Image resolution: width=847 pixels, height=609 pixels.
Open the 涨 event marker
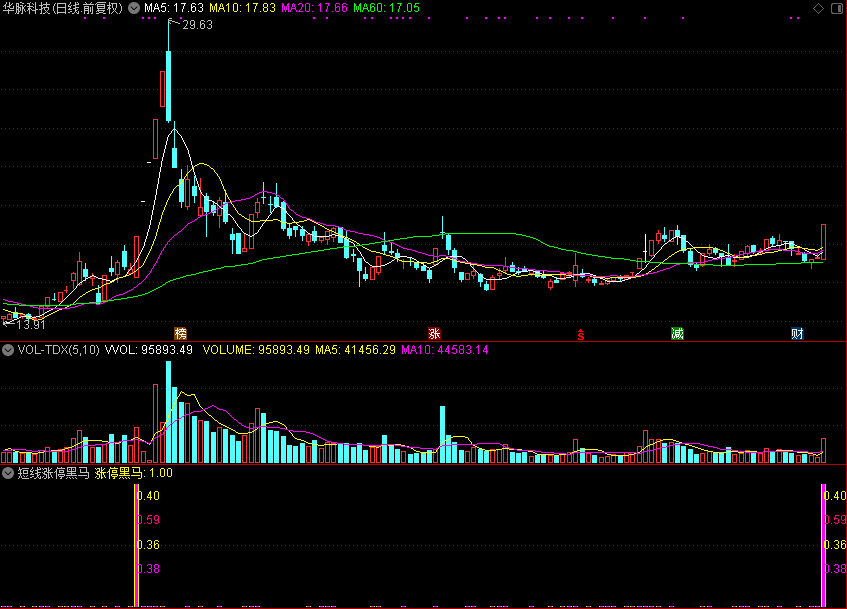(434, 333)
